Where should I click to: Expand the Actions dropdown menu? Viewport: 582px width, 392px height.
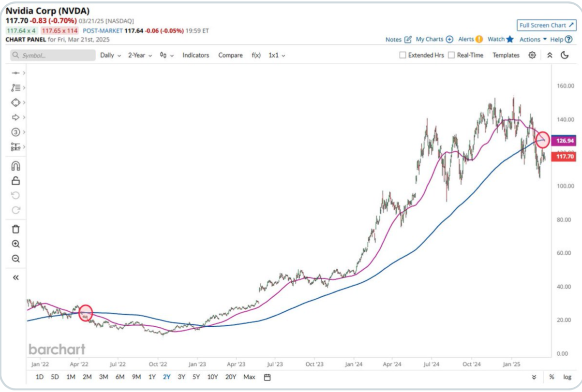pos(533,40)
